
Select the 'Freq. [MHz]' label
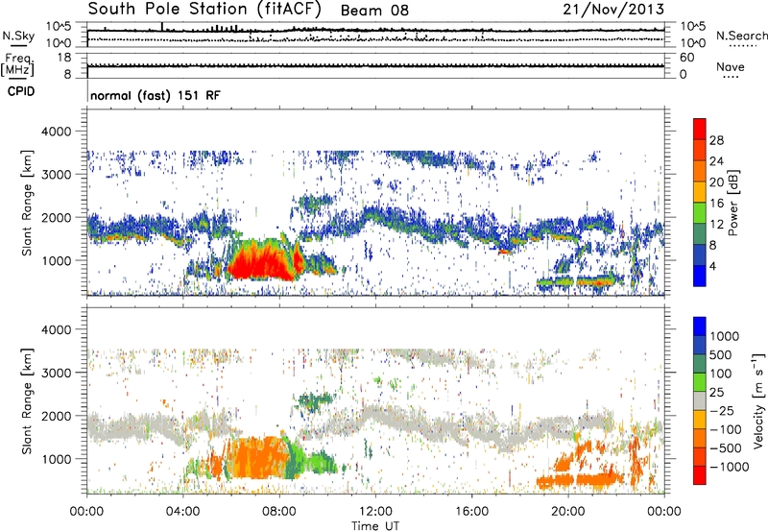[17, 64]
